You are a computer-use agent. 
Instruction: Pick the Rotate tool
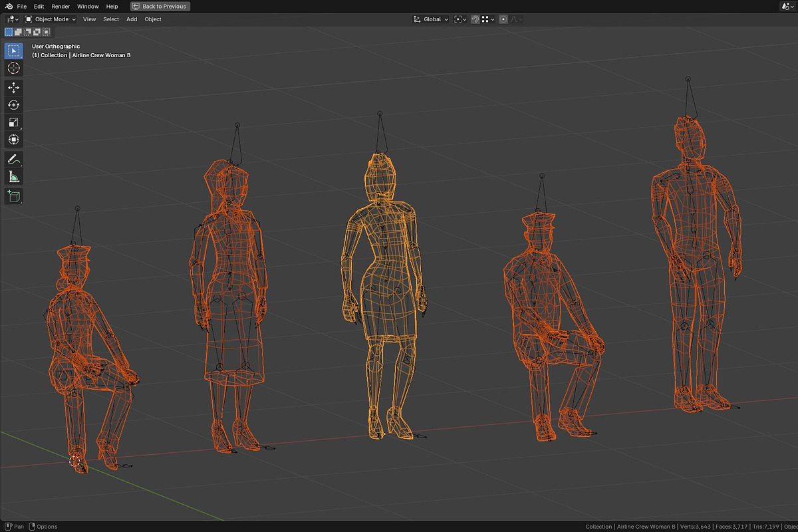tap(14, 105)
